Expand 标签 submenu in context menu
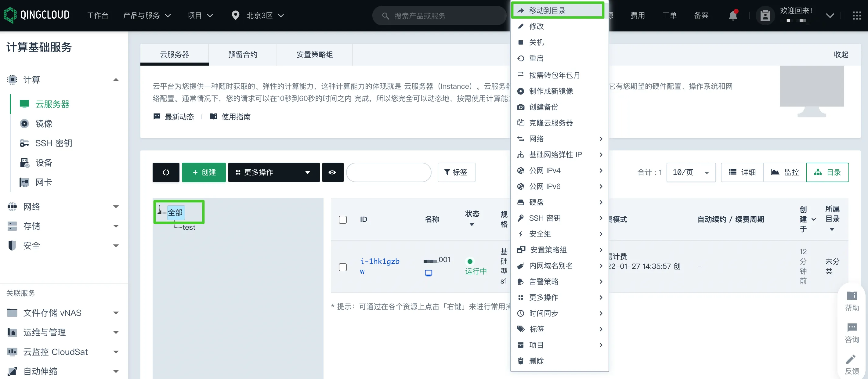 tap(559, 329)
